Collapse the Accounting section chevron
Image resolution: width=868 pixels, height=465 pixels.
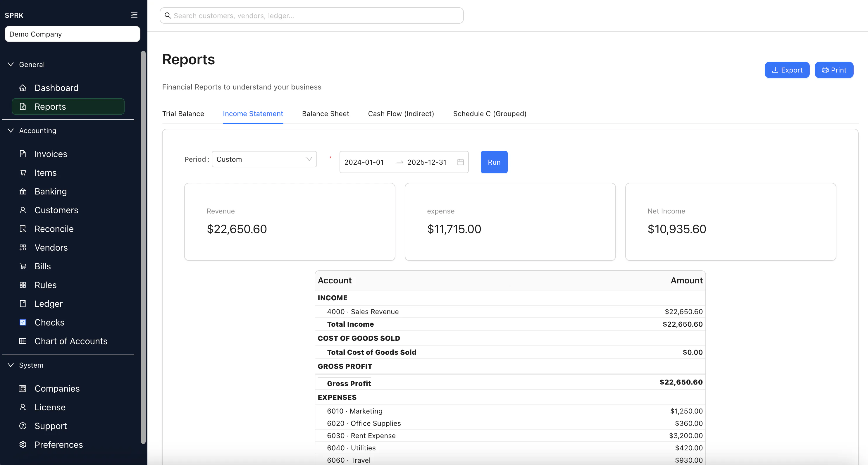point(11,130)
